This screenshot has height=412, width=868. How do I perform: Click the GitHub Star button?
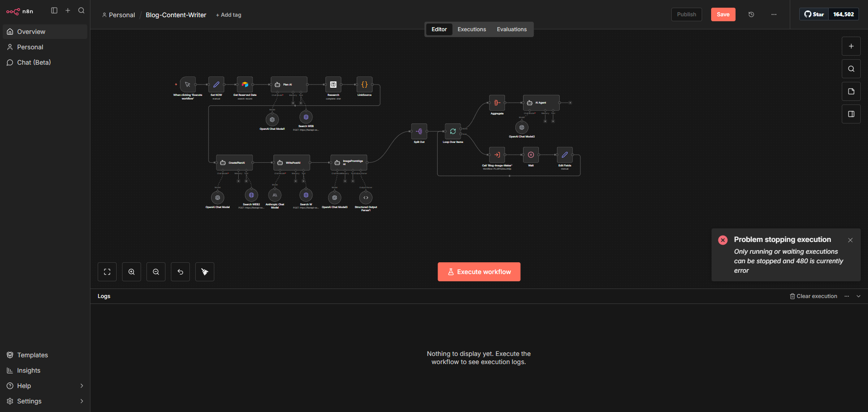click(814, 14)
